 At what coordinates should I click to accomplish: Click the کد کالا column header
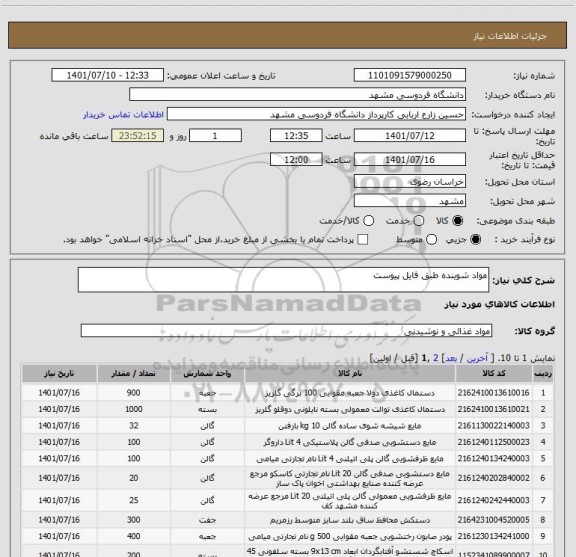494,374
